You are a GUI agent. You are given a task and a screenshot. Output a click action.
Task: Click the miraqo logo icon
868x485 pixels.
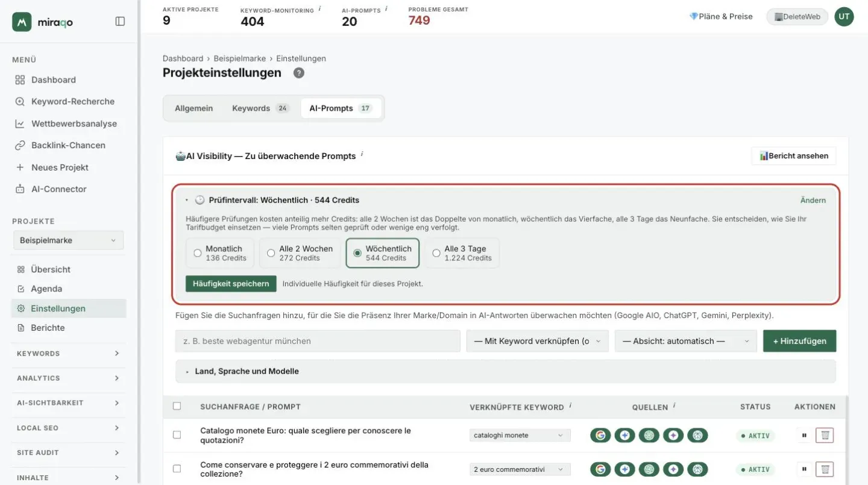pyautogui.click(x=22, y=22)
